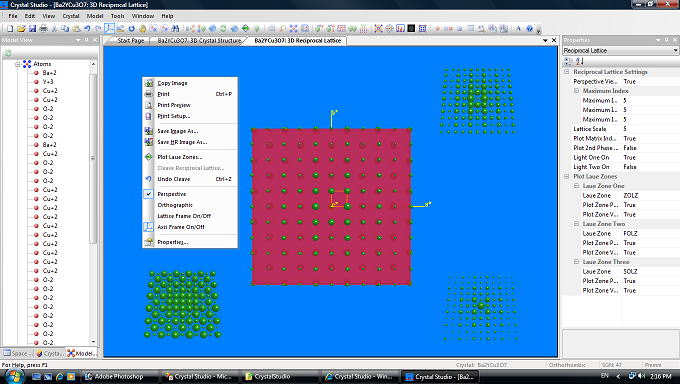Image resolution: width=680 pixels, height=384 pixels.
Task: Switch to the 3D Crystal Structure tab
Action: pyautogui.click(x=198, y=40)
